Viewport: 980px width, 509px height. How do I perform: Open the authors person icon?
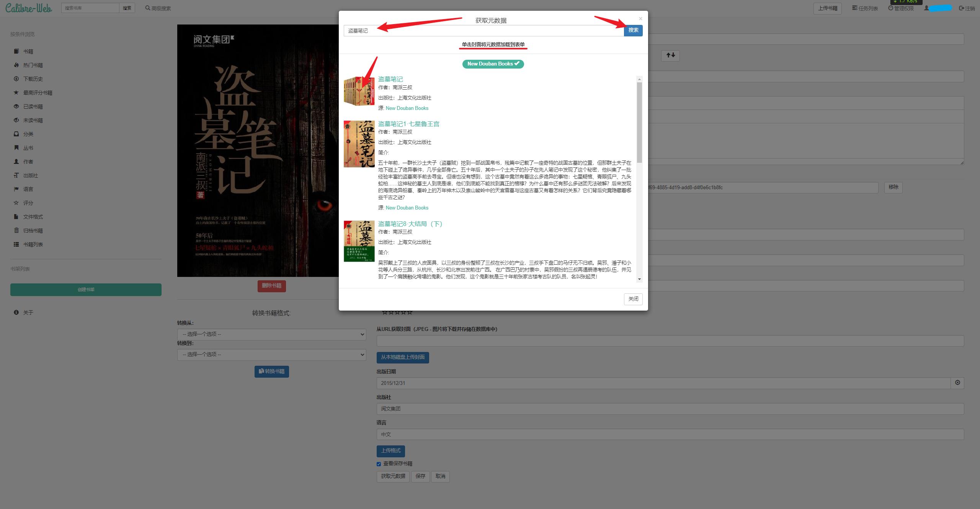tap(16, 162)
